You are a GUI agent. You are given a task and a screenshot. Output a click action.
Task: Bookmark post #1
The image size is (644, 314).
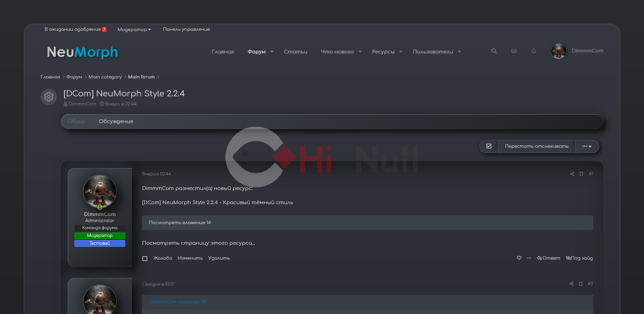click(581, 174)
